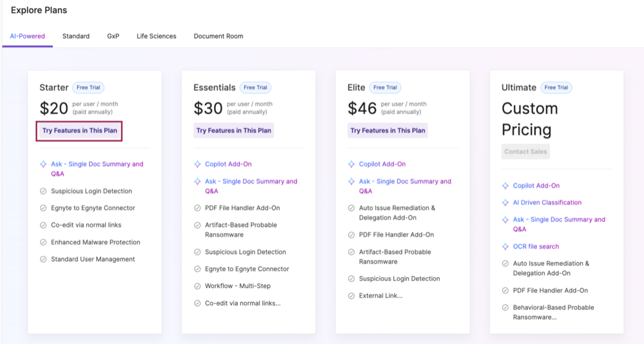Select the Life Sciences tab
The width and height of the screenshot is (644, 344).
click(x=156, y=36)
